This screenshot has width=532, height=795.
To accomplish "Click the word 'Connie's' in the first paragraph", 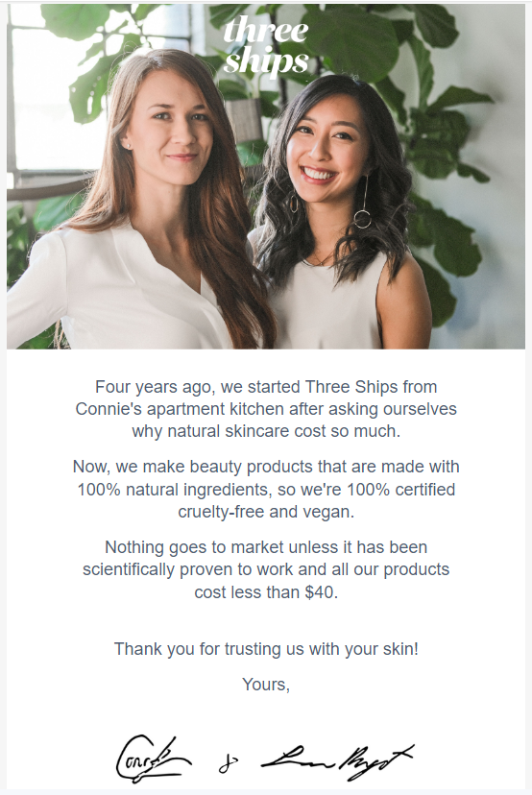I will click(109, 409).
